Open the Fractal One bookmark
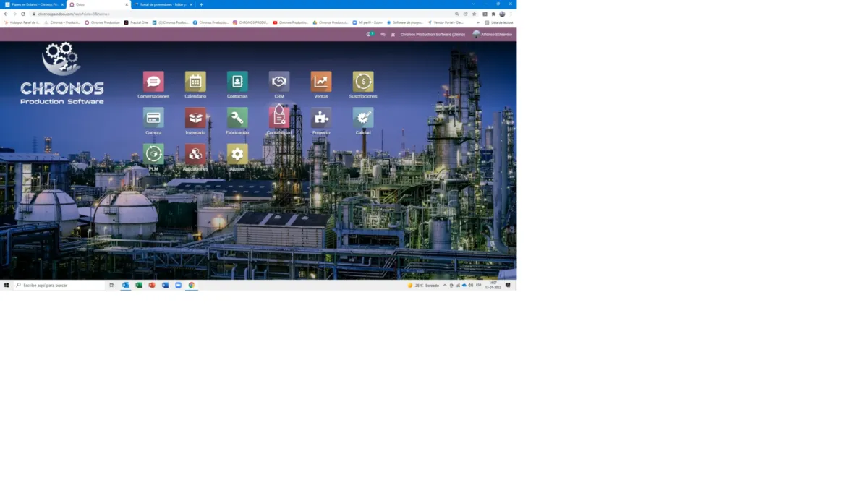Viewport: 868px width, 488px height. [136, 22]
